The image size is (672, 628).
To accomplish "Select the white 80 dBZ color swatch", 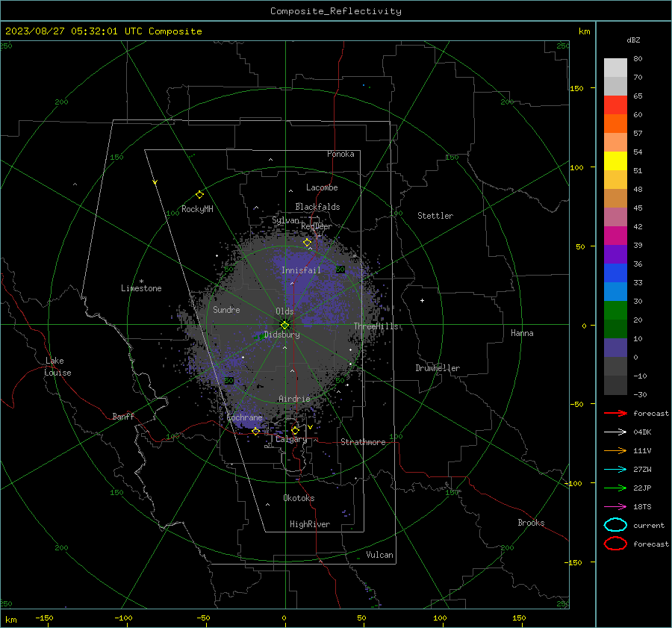I will 615,67.
